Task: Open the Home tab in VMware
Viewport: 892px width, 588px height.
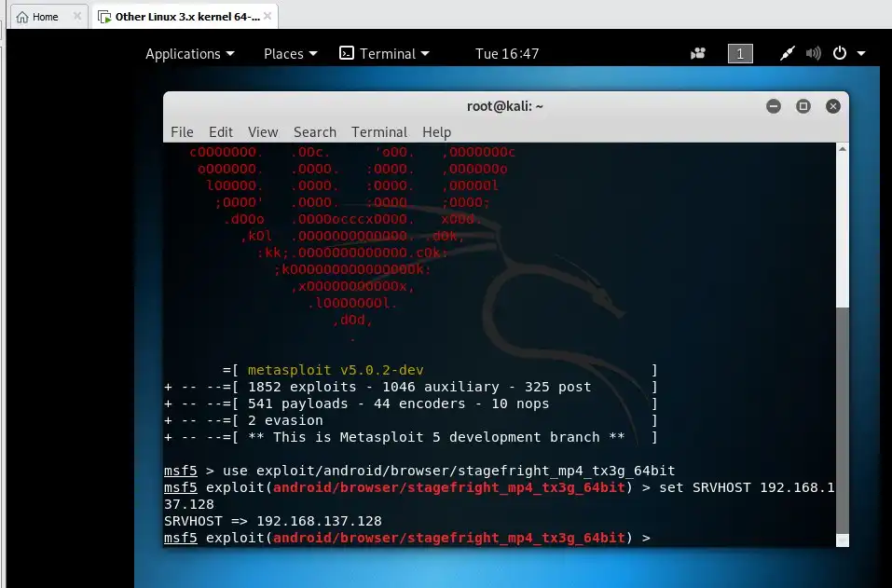Action: coord(46,17)
